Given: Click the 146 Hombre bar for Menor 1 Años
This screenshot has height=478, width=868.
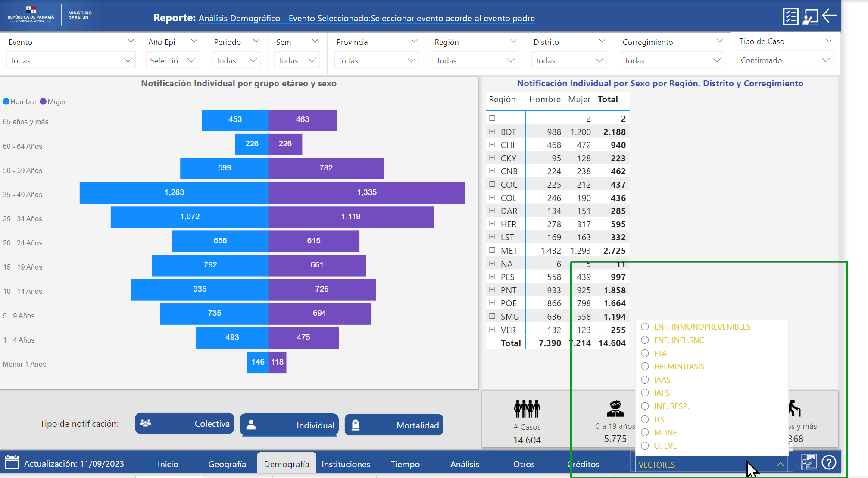Looking at the screenshot, I should pyautogui.click(x=258, y=362).
